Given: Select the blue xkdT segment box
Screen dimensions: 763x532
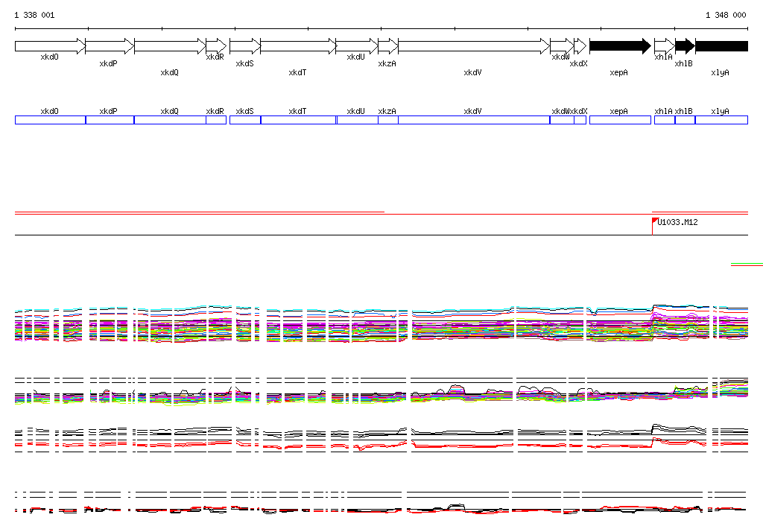Looking at the screenshot, I should click(x=298, y=120).
